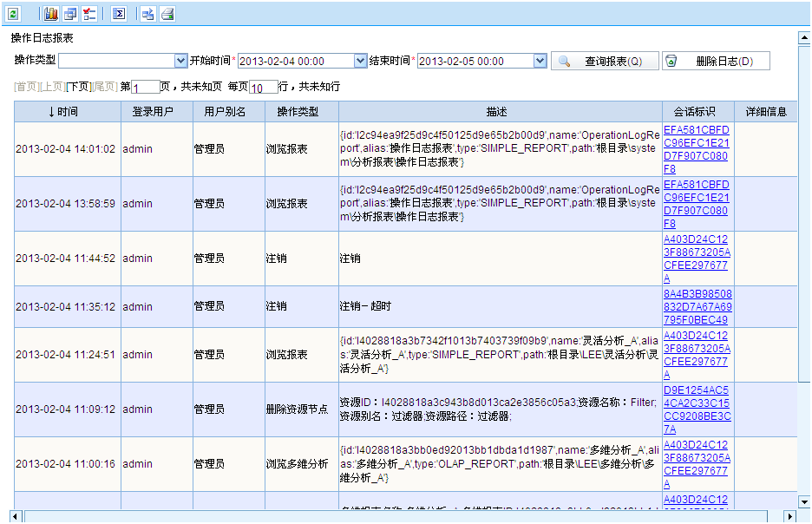Click horizontal scrollbar left arrow
Image resolution: width=812 pixels, height=524 pixels.
coord(16,516)
